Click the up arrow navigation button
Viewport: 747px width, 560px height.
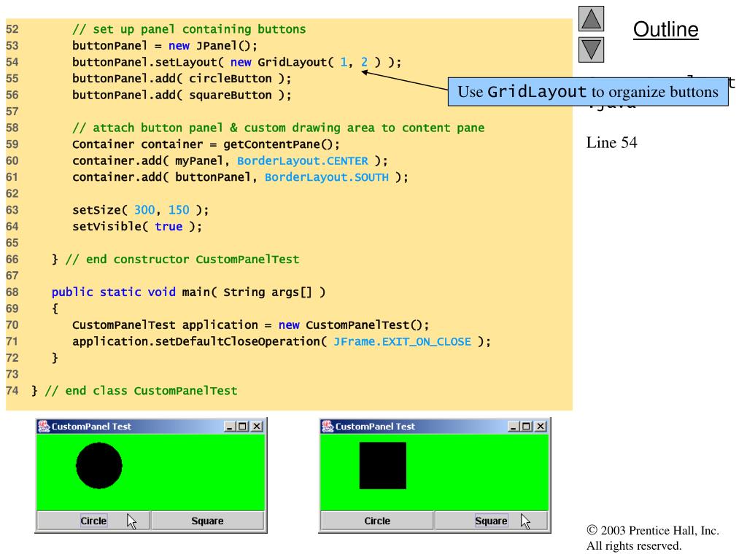[591, 18]
